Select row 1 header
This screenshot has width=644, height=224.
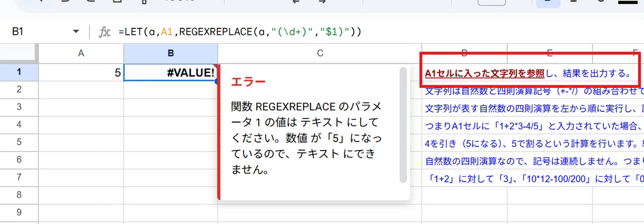click(19, 72)
